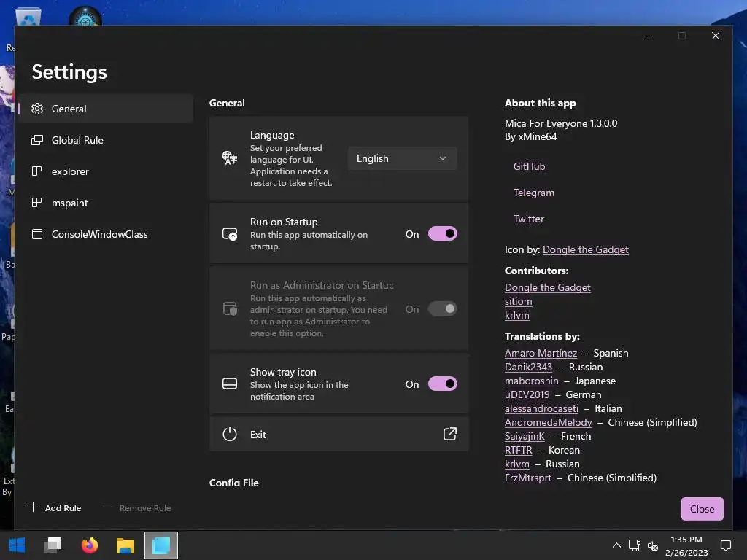Open FrzMtrsprt translator link
Image resolution: width=747 pixels, height=560 pixels.
point(528,478)
